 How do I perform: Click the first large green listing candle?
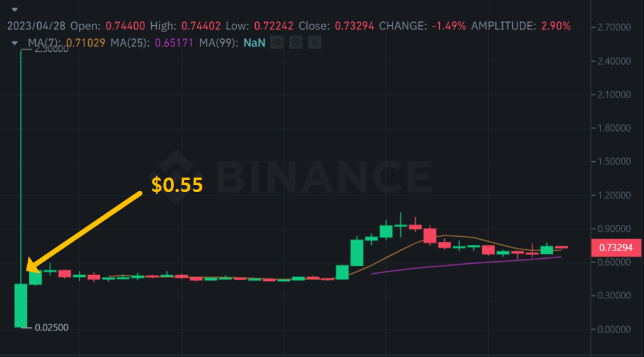[x=21, y=306]
